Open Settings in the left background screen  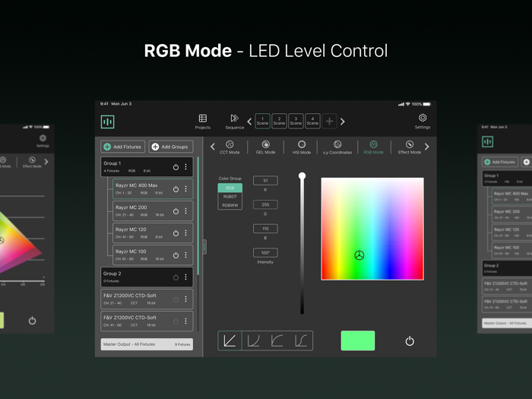click(x=43, y=141)
